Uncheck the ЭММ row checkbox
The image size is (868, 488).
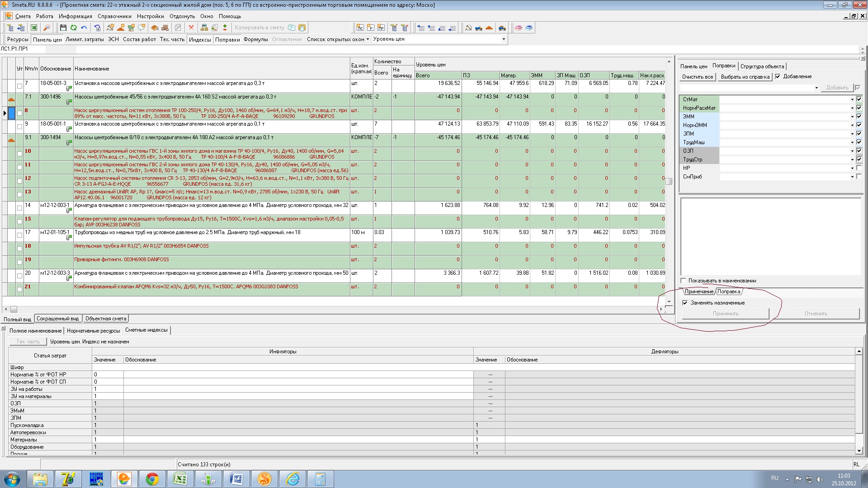click(x=859, y=116)
